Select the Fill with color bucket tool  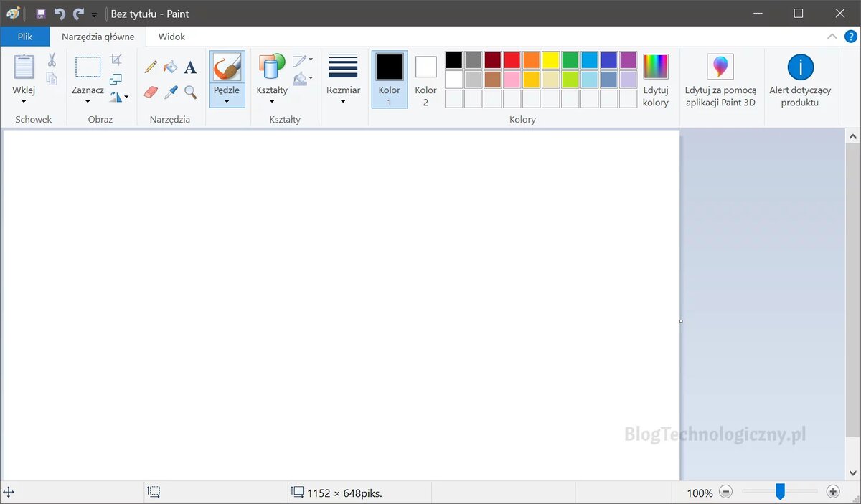(171, 67)
